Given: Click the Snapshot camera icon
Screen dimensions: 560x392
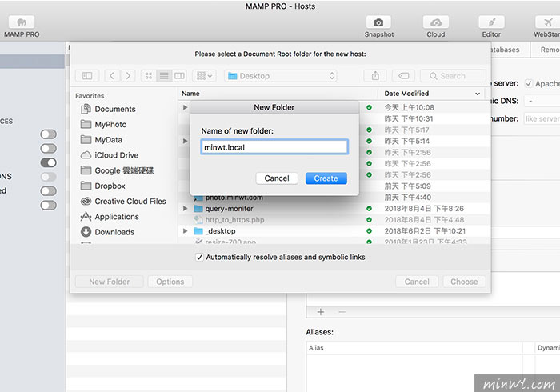Looking at the screenshot, I should coord(378,22).
